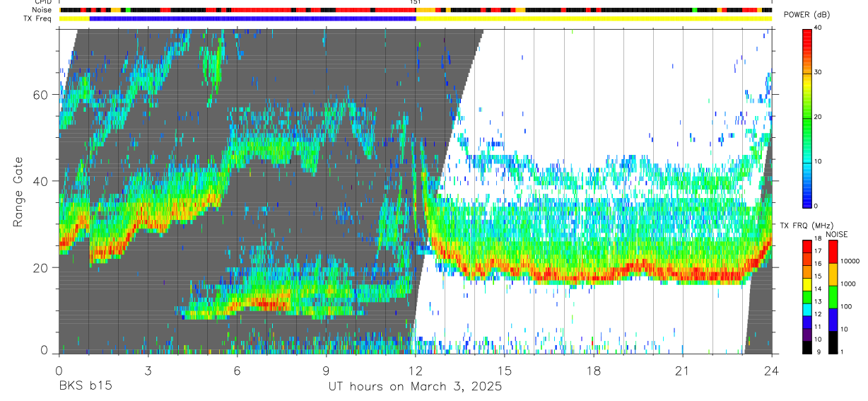The height and width of the screenshot is (401, 868).
Task: Click the 1000 tick label on the NOISE scale
Action: 848,284
